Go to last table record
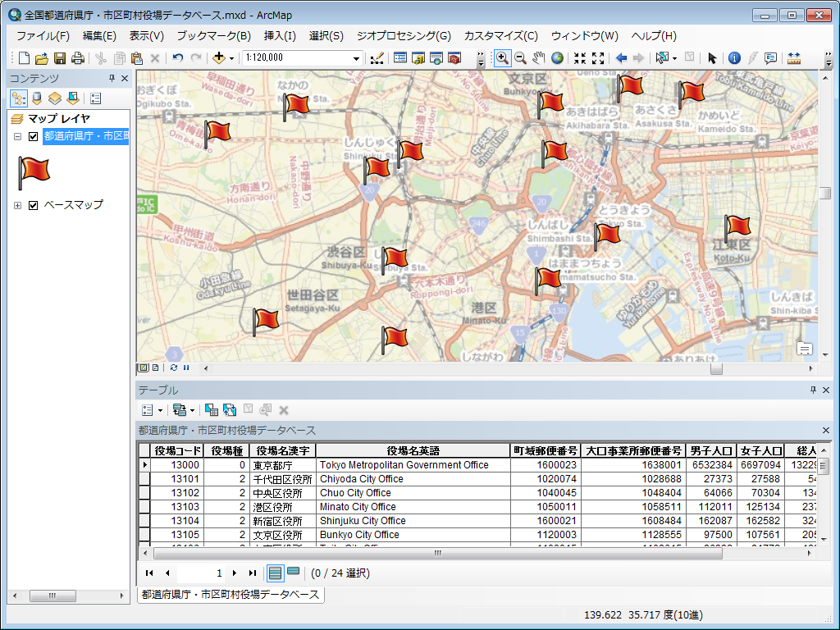 253,573
